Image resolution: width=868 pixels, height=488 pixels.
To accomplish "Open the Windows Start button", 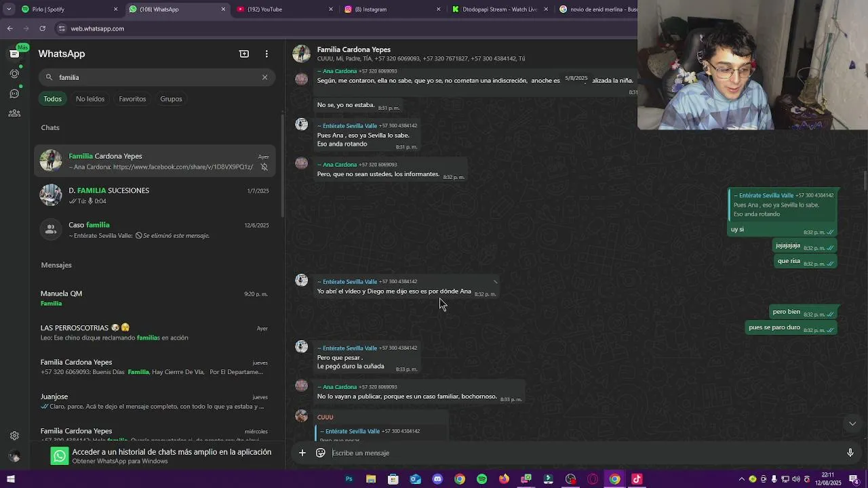I will pos(11,479).
